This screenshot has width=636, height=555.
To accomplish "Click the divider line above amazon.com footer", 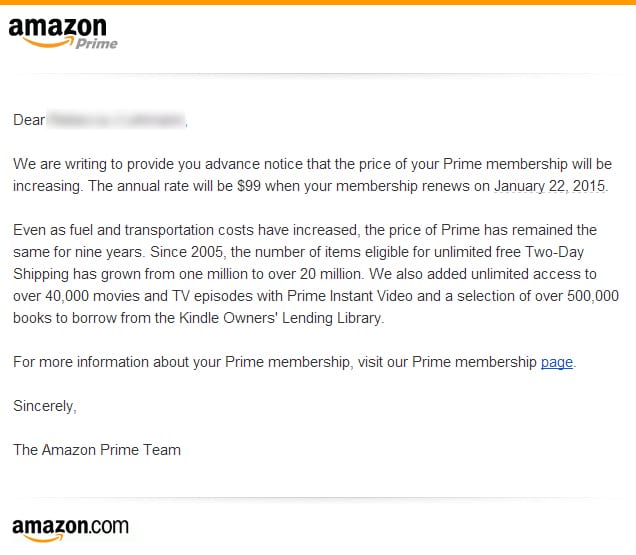I will pos(318,497).
